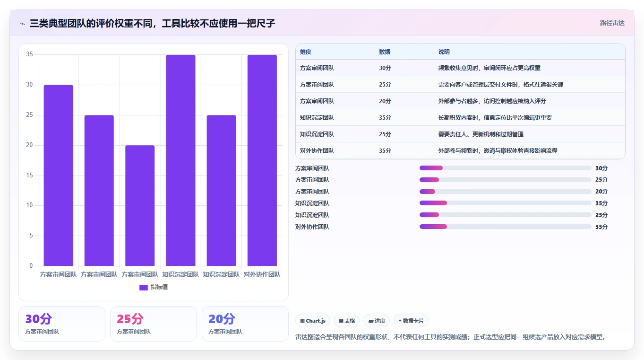The height and width of the screenshot is (360, 644).
Task: Click the 说明 column header
Action: (444, 52)
